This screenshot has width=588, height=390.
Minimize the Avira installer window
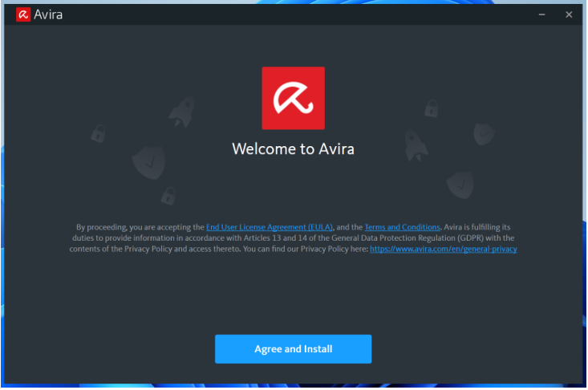tap(542, 14)
